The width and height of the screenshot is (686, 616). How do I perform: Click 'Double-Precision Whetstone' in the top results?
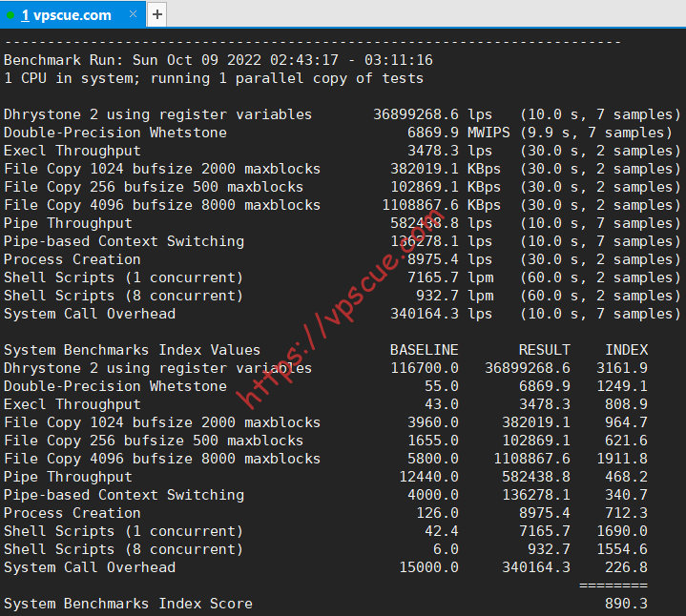pyautogui.click(x=115, y=133)
